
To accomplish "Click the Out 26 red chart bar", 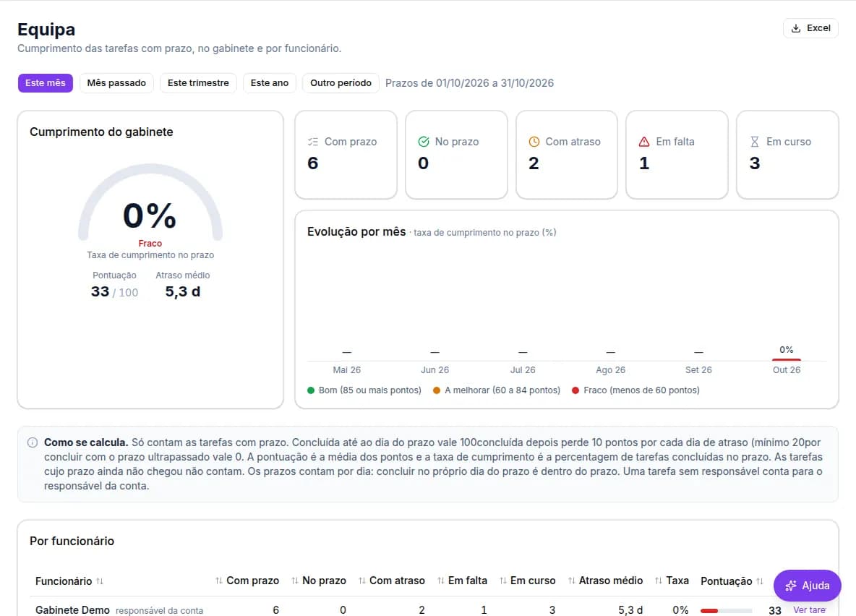I will click(x=786, y=359).
